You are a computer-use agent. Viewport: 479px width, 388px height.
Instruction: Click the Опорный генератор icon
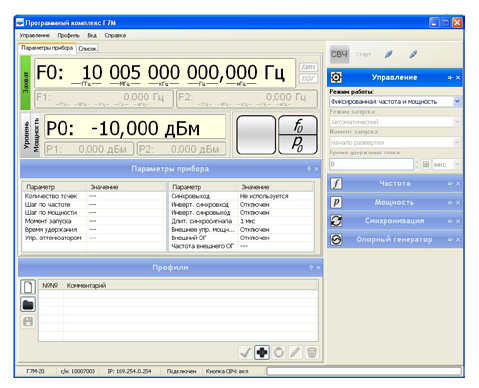tap(336, 239)
